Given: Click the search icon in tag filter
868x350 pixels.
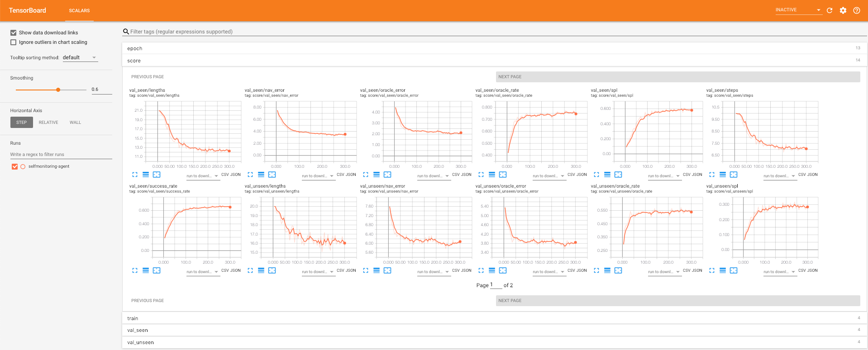Looking at the screenshot, I should (126, 32).
